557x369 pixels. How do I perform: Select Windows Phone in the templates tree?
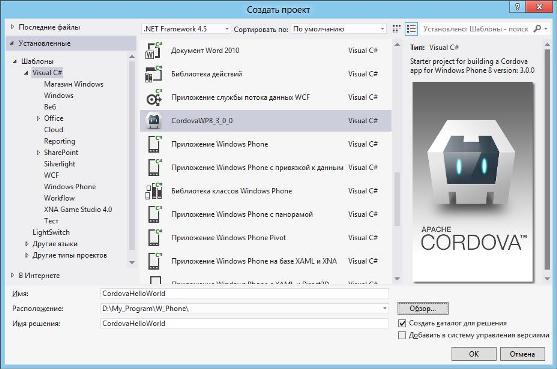pos(70,186)
